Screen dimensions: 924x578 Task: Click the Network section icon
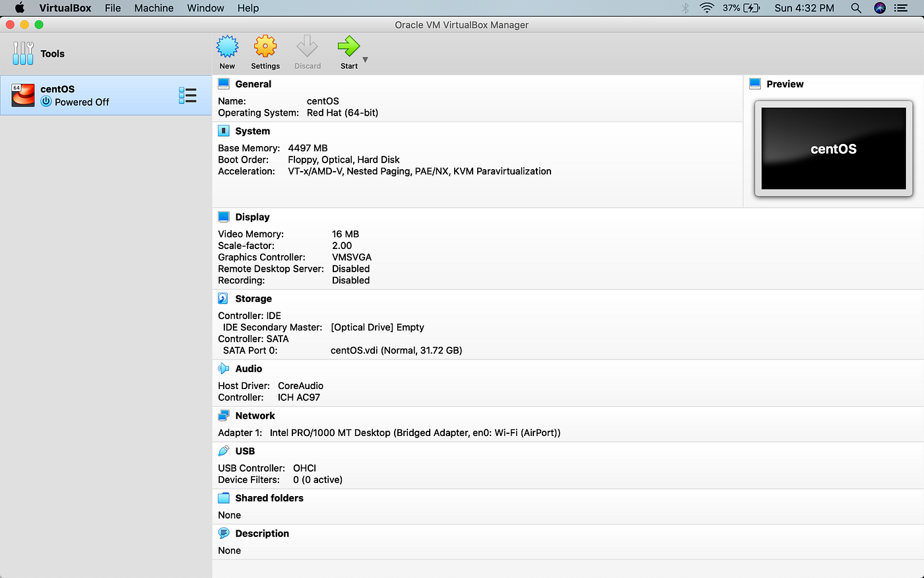224,415
